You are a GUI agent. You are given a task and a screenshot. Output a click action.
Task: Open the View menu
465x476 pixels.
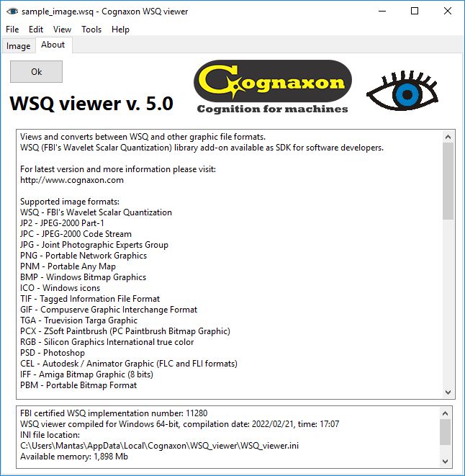62,30
